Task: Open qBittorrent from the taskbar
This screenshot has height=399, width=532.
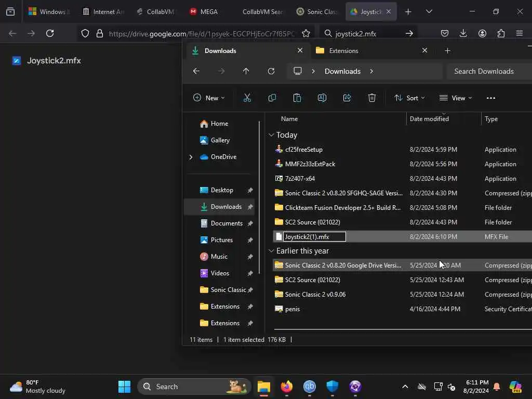Action: point(310,387)
